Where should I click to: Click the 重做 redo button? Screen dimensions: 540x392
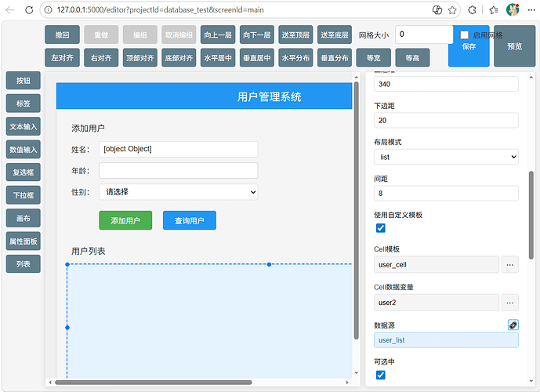click(101, 34)
